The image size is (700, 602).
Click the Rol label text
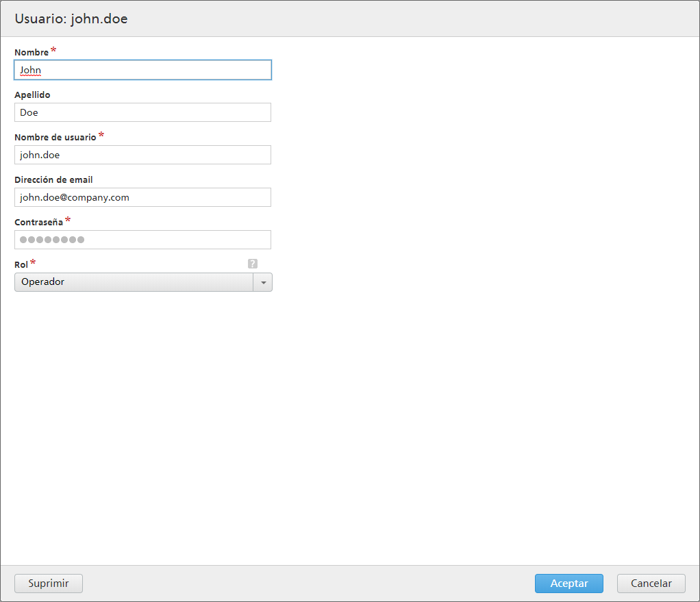21,264
